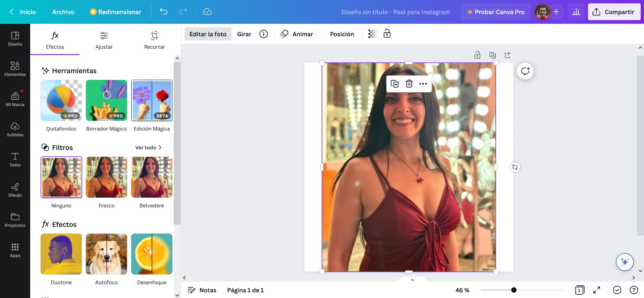Viewport: 644px width, 298px height.
Task: Click the side panel scrollbar down arrow
Action: coord(177,295)
